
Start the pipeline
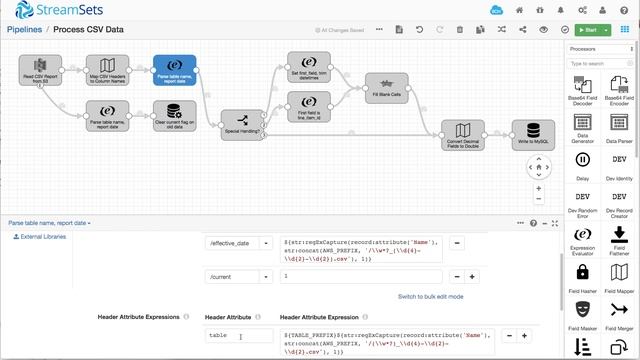(x=588, y=30)
